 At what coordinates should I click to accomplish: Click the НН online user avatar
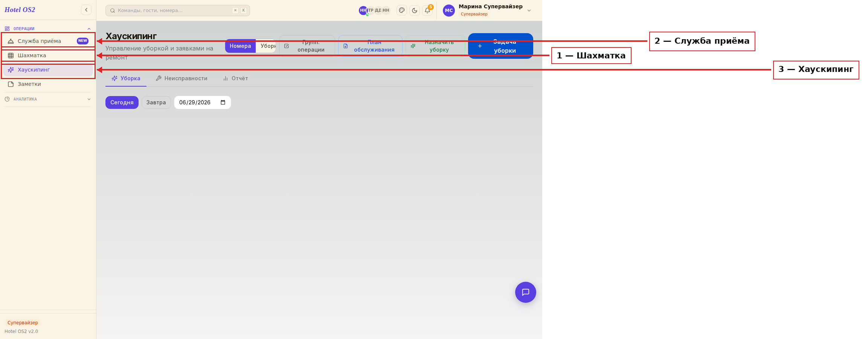[363, 11]
